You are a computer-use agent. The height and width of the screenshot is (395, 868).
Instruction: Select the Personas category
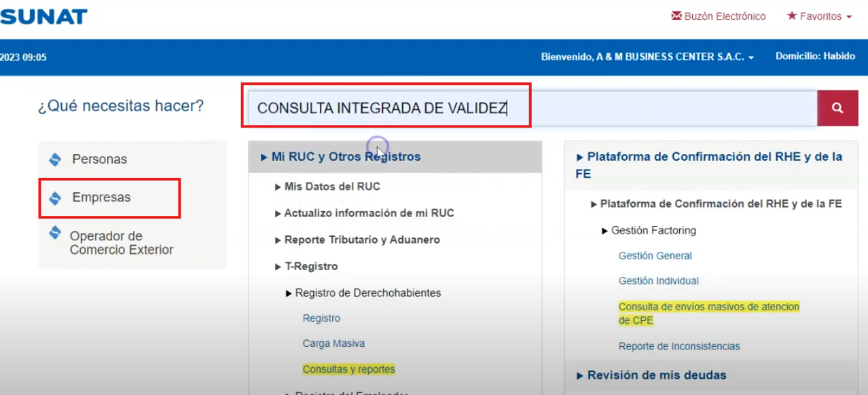(x=99, y=158)
